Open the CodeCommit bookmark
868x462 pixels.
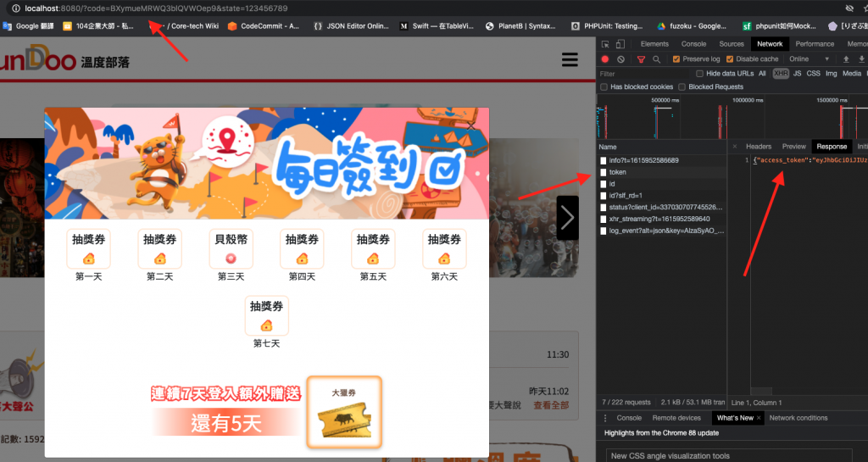(x=264, y=26)
